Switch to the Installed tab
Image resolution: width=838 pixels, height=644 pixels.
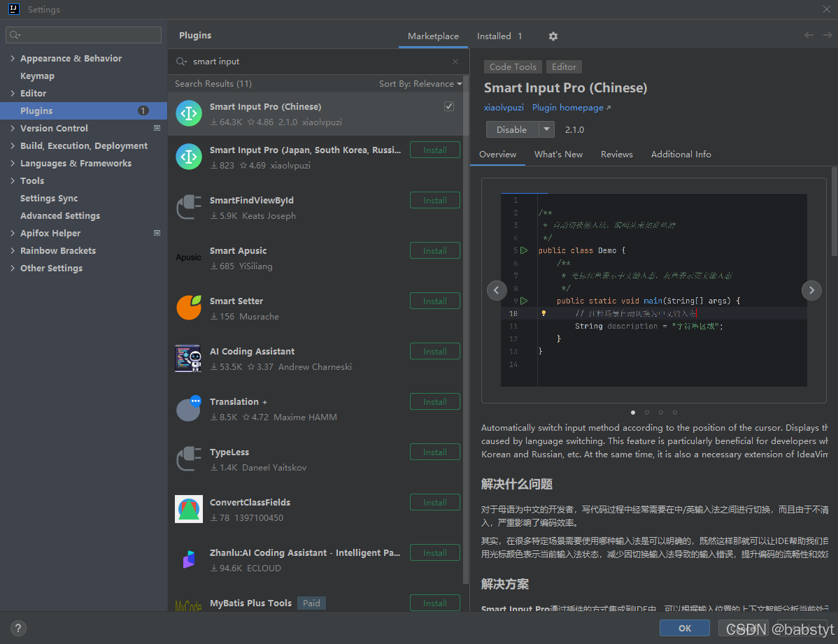pyautogui.click(x=499, y=36)
